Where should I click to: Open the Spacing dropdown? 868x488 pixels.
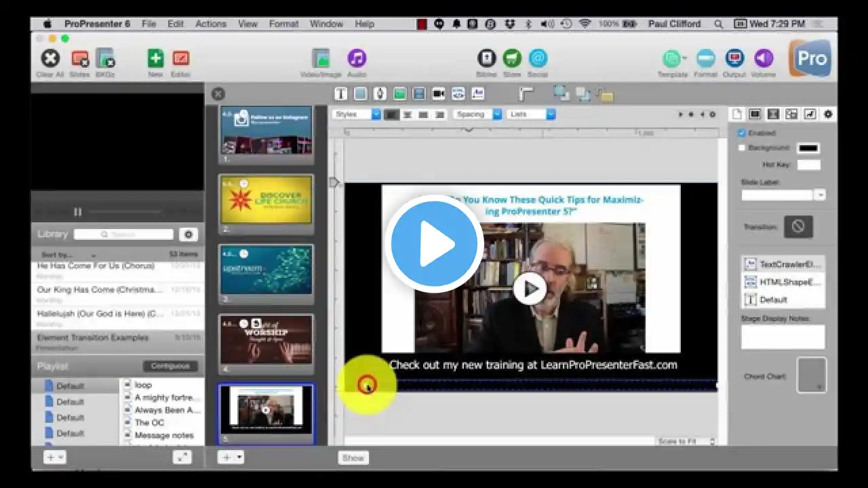pyautogui.click(x=478, y=115)
